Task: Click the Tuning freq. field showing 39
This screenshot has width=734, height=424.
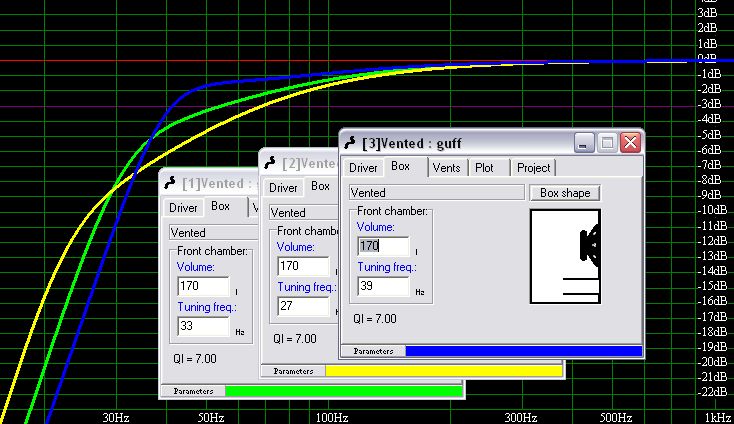Action: pos(383,286)
